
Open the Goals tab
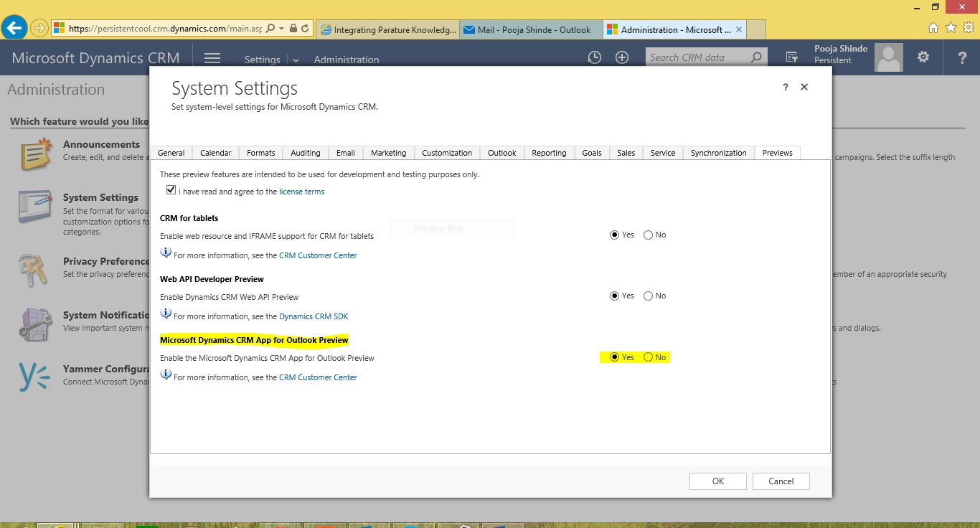592,153
